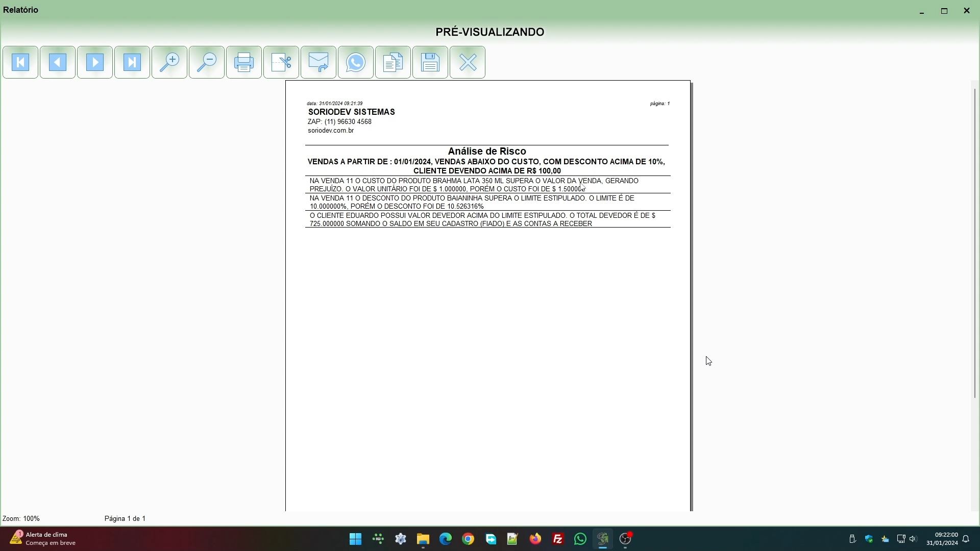The width and height of the screenshot is (980, 551).
Task: Click the vertical scrollbar on right
Action: pos(975,243)
